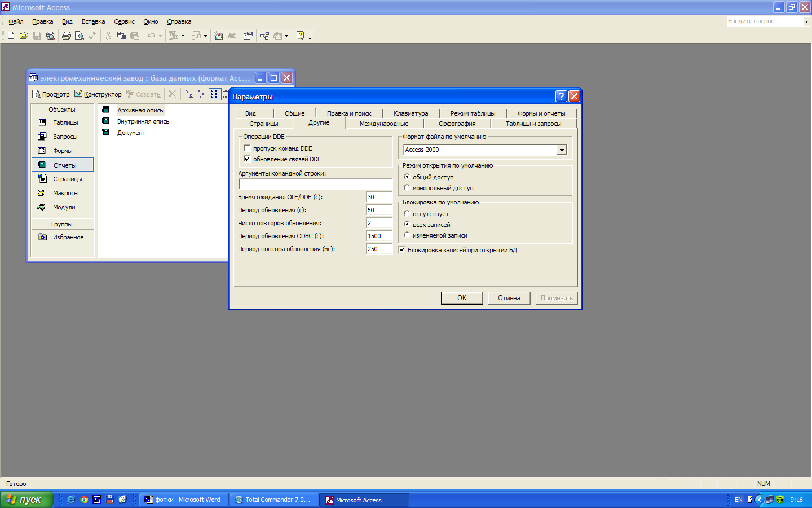This screenshot has height=508, width=812.
Task: Click the Properties toolbar icon
Action: point(248,36)
